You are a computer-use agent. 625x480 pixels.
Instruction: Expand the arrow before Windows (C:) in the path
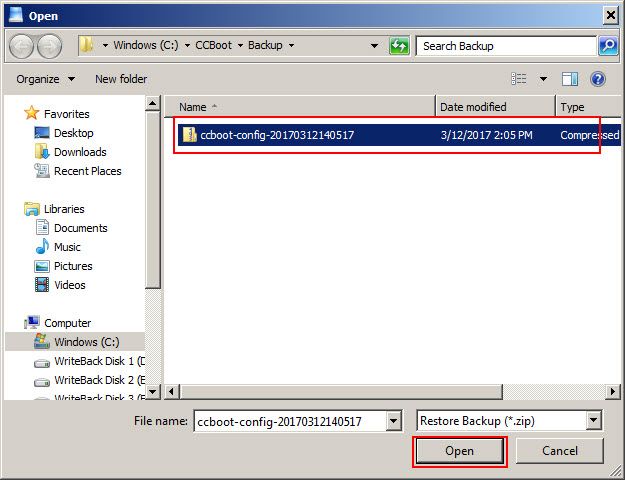[x=105, y=45]
